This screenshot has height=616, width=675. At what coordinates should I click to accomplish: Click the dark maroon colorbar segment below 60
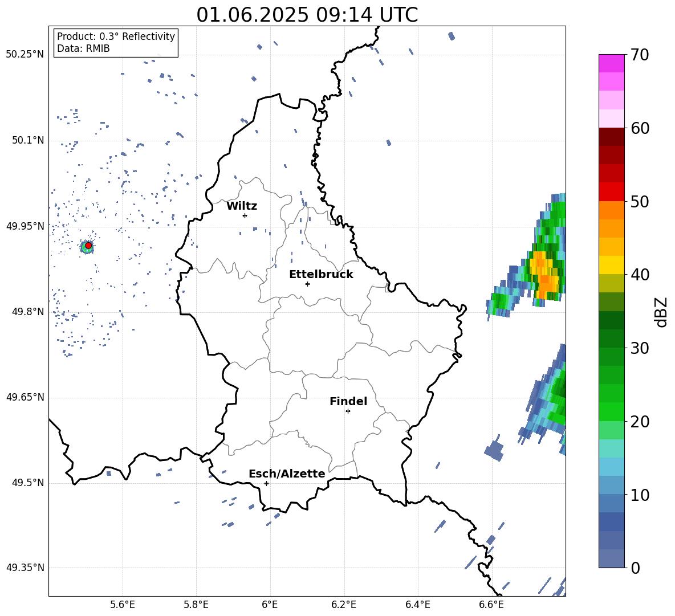(x=611, y=137)
